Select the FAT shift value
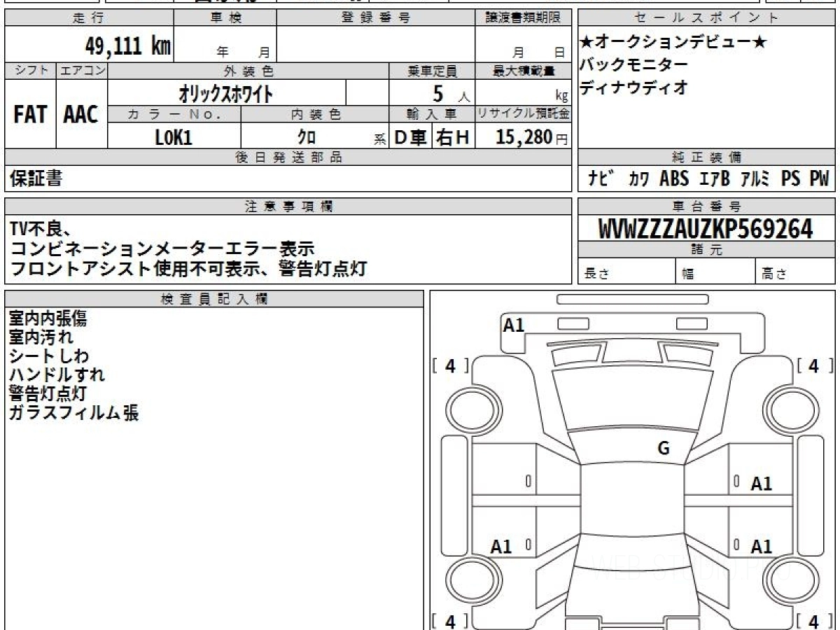 coord(30,114)
